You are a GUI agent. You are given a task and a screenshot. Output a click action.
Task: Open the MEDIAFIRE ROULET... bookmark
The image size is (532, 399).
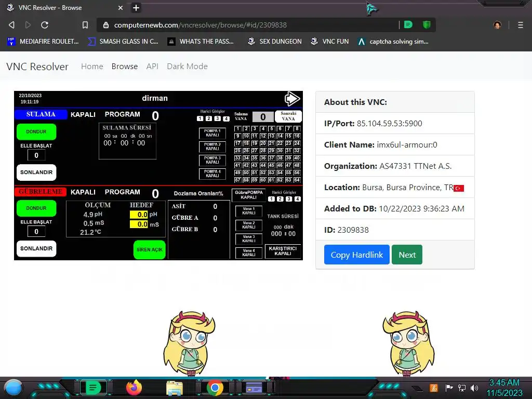43,42
